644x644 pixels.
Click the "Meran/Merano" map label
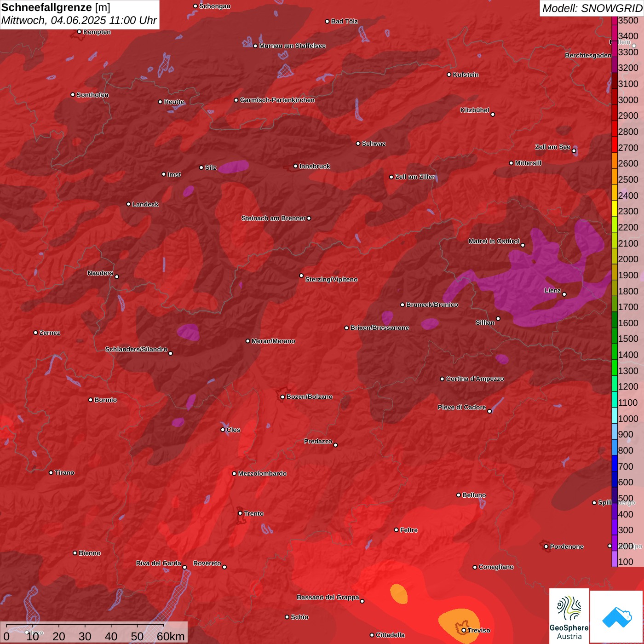[x=273, y=341]
